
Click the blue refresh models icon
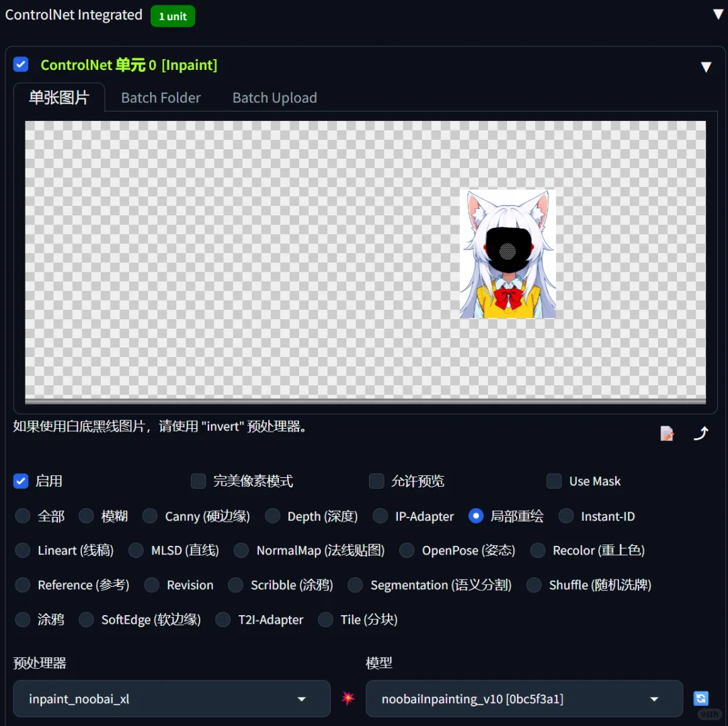701,698
